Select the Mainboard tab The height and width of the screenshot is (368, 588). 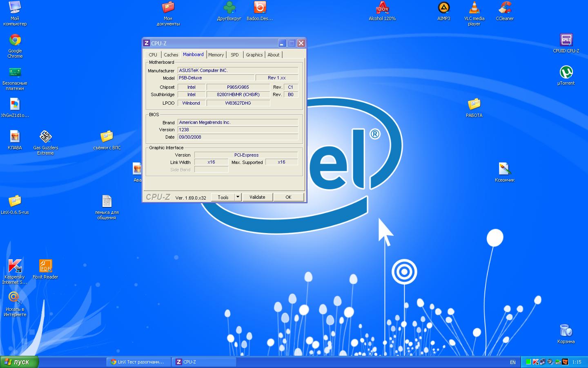(193, 54)
